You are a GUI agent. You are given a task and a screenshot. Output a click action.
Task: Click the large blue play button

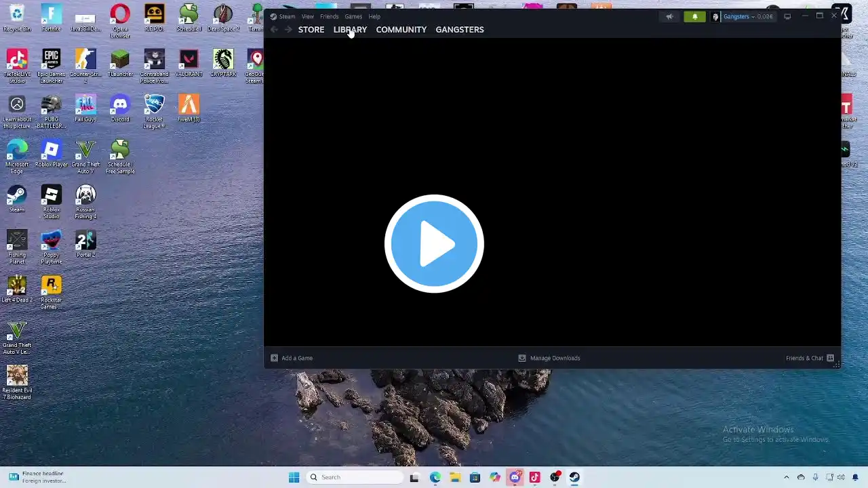pyautogui.click(x=434, y=244)
